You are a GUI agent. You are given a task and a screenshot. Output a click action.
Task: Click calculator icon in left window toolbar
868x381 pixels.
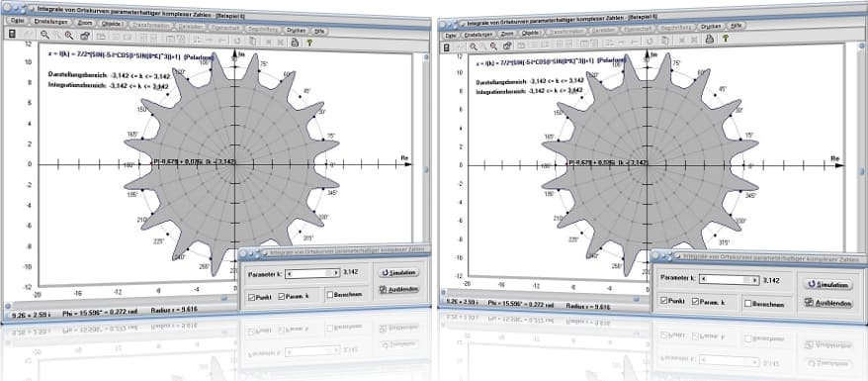(12, 34)
